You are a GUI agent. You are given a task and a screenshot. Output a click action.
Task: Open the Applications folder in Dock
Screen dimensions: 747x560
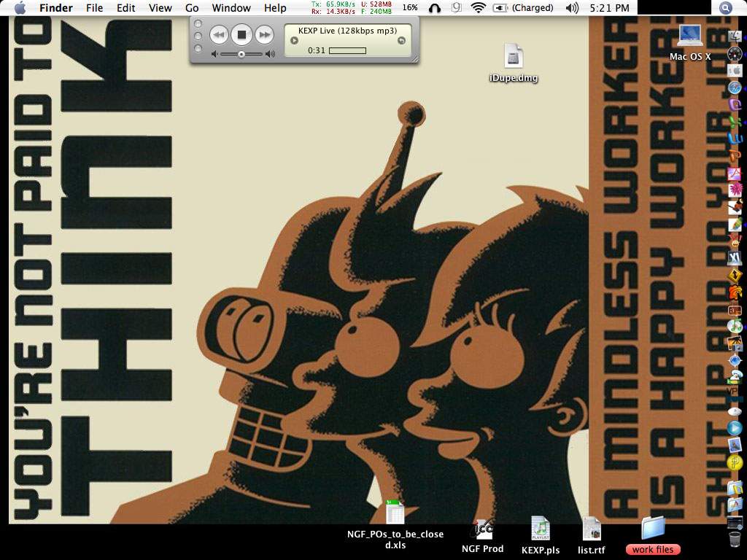point(735,505)
